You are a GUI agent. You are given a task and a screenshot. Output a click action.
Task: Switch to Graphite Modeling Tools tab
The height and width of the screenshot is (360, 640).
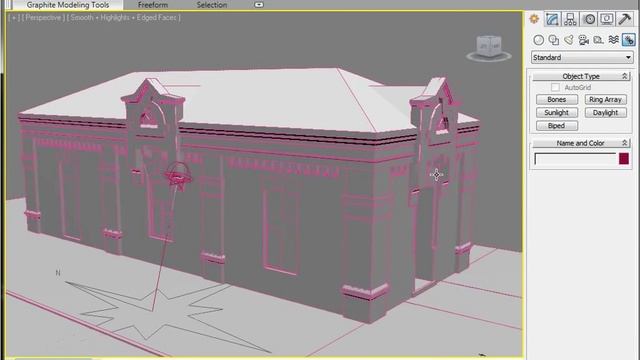[68, 5]
